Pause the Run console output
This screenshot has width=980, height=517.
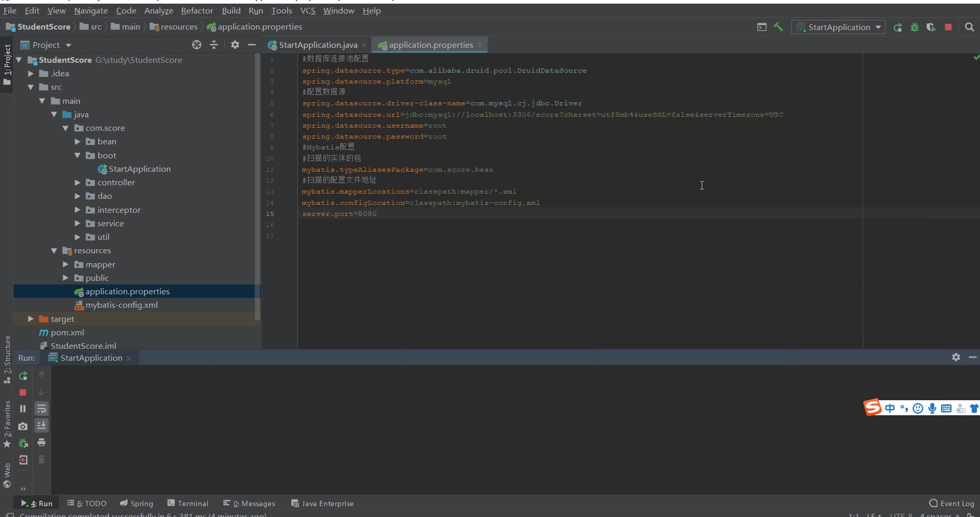(23, 409)
